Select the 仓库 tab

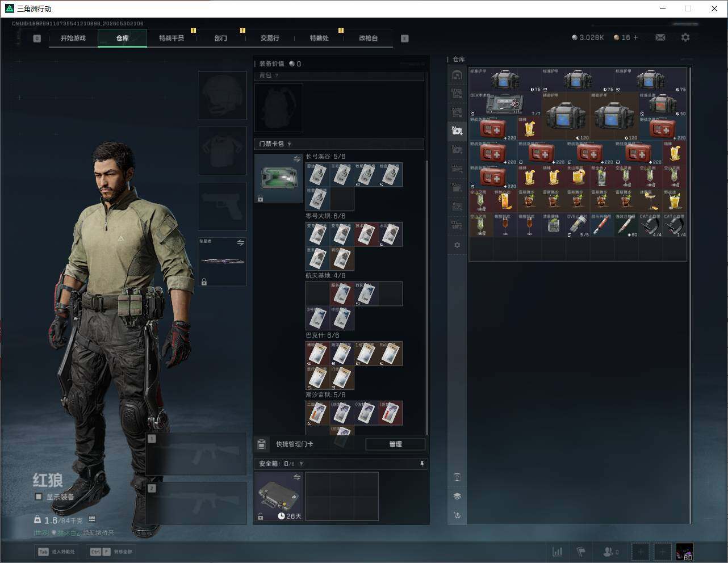pyautogui.click(x=123, y=38)
